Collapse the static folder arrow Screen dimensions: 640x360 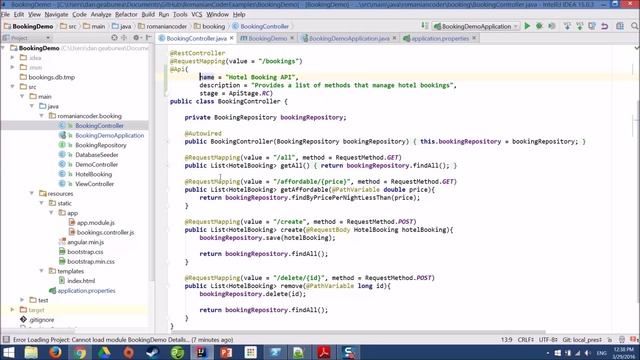42,203
